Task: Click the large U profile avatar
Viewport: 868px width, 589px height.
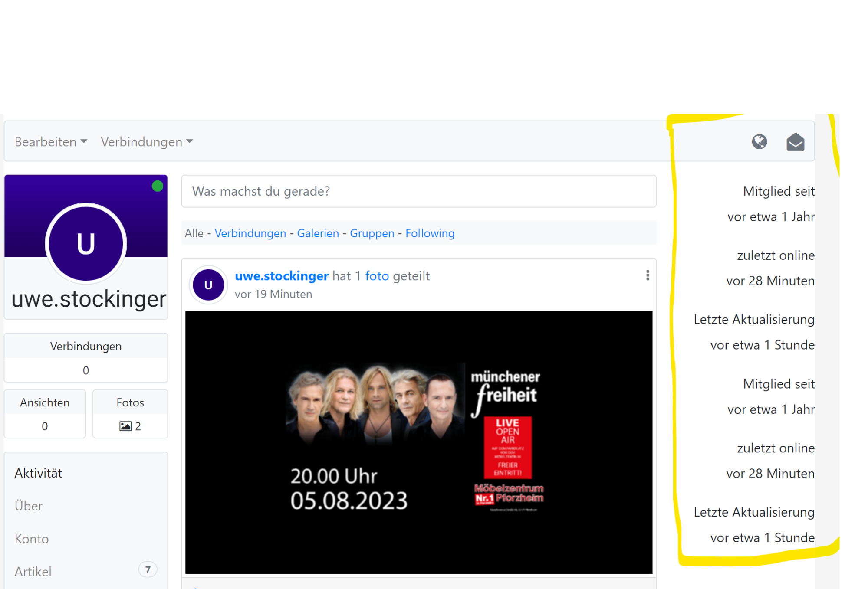Action: 86,243
